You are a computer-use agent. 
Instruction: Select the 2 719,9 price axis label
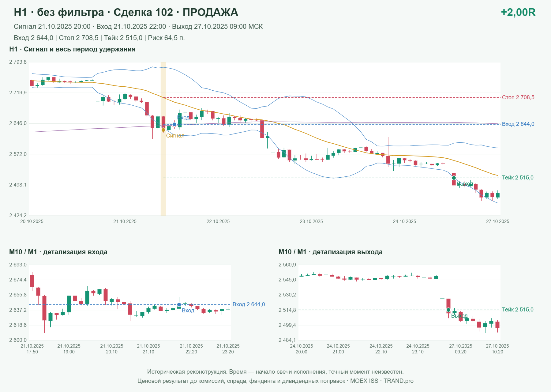[18, 93]
